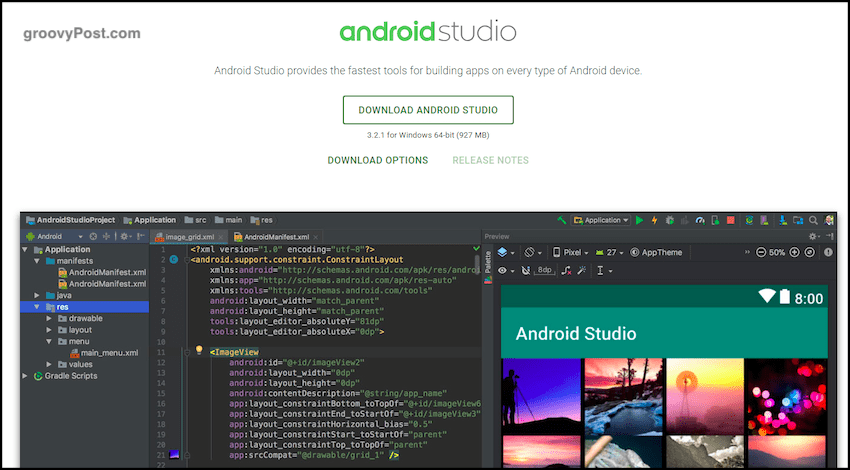Sync project with Gradle files icon

point(750,220)
